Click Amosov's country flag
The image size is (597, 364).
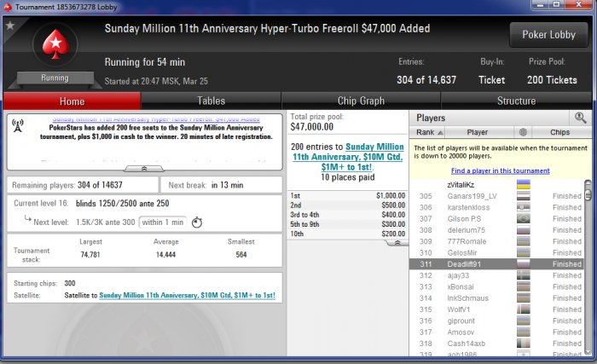click(524, 332)
